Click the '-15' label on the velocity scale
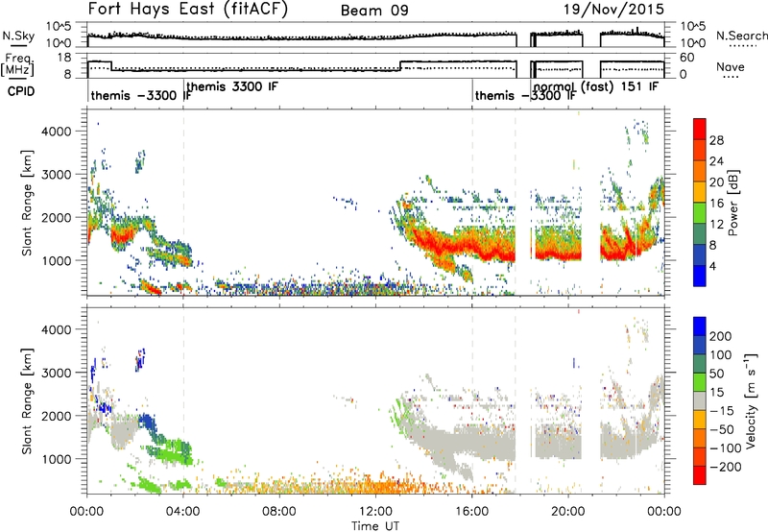768x532 pixels. (722, 410)
